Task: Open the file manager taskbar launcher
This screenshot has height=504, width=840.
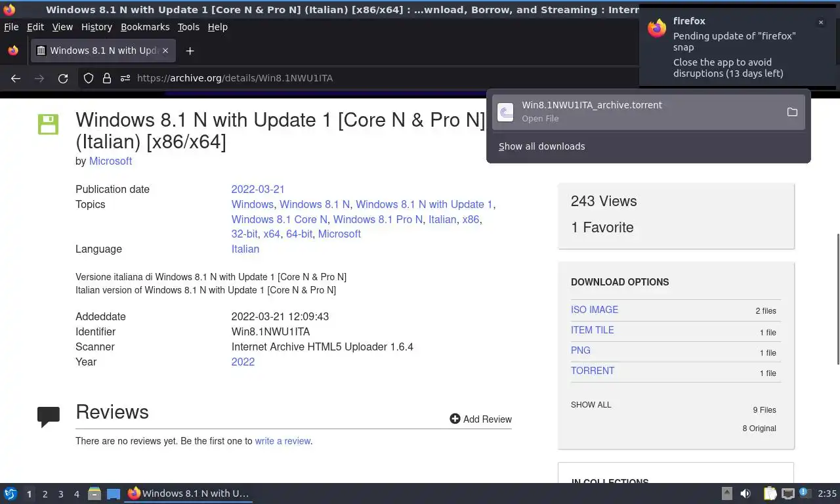Action: click(94, 493)
